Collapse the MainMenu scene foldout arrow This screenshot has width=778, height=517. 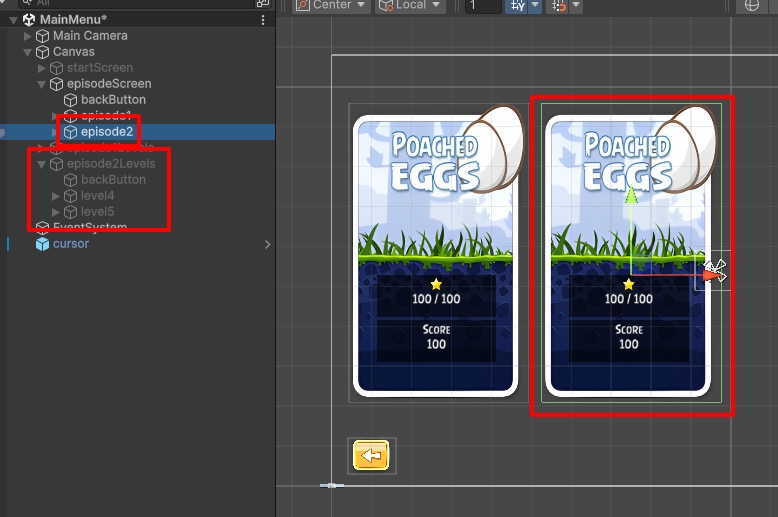point(13,20)
